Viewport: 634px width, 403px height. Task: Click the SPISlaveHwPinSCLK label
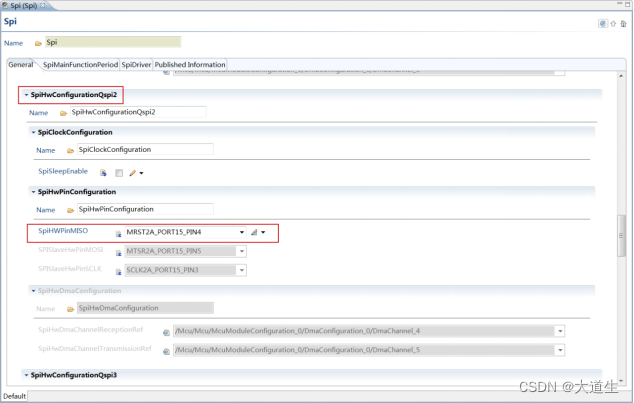(x=70, y=269)
